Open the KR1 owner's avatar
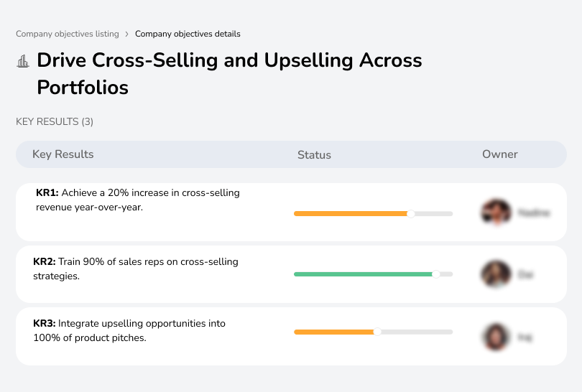The image size is (582, 392). [494, 213]
